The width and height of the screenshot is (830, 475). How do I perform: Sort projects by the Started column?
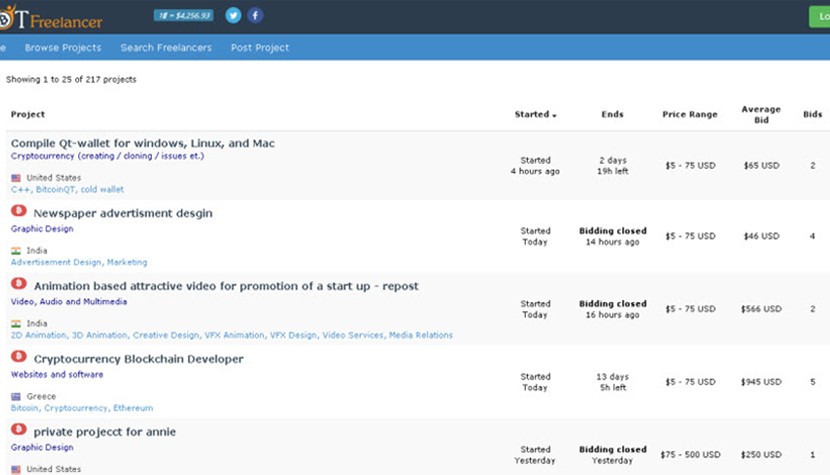click(x=535, y=115)
